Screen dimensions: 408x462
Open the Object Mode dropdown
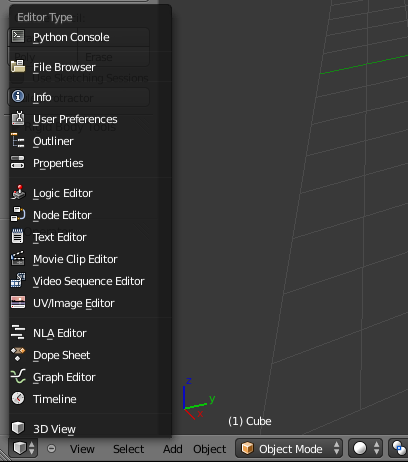click(289, 448)
